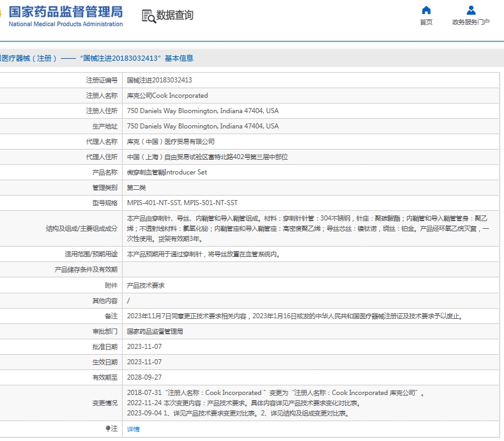504x441 pixels.
Task: Click the 基本信息 breadcrumb heading
Action: tap(179, 58)
